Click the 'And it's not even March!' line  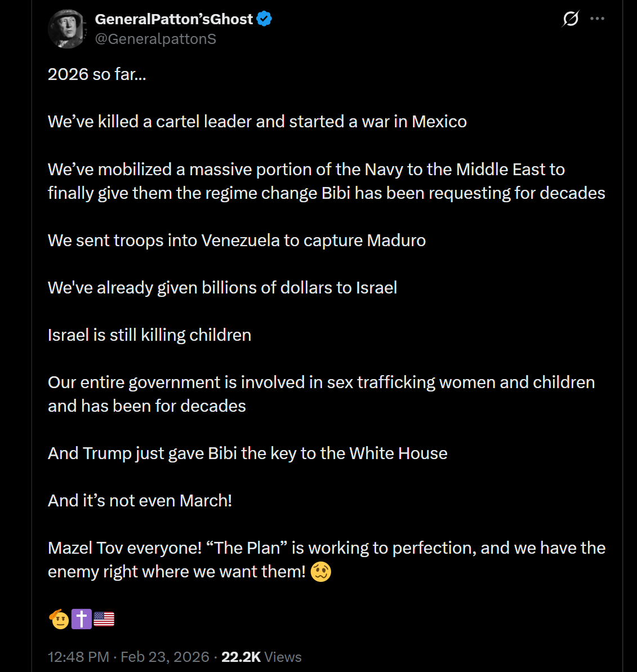click(x=140, y=501)
